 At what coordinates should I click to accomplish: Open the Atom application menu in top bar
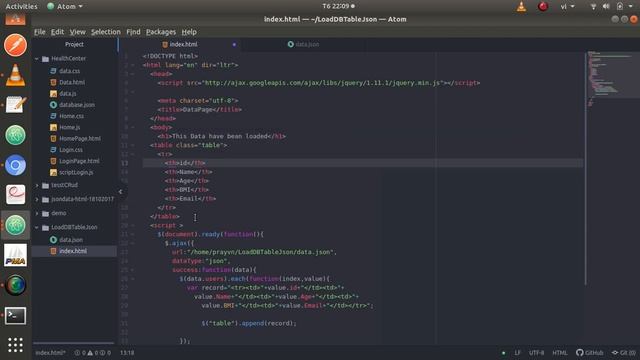[x=64, y=6]
